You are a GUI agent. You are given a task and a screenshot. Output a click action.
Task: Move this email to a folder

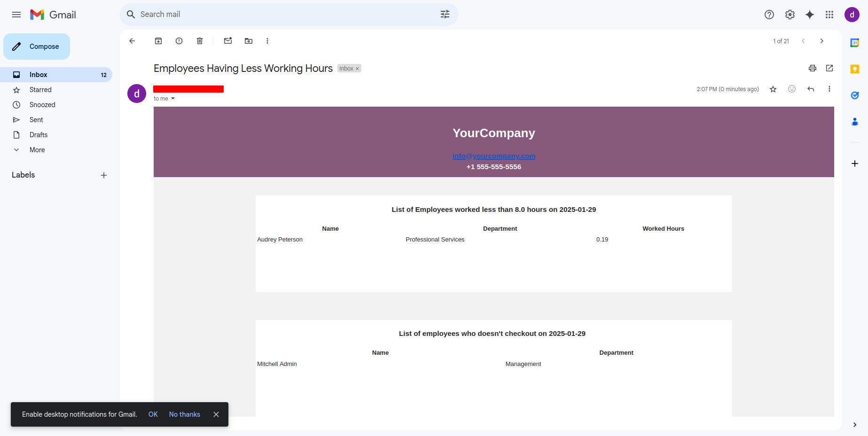point(249,41)
